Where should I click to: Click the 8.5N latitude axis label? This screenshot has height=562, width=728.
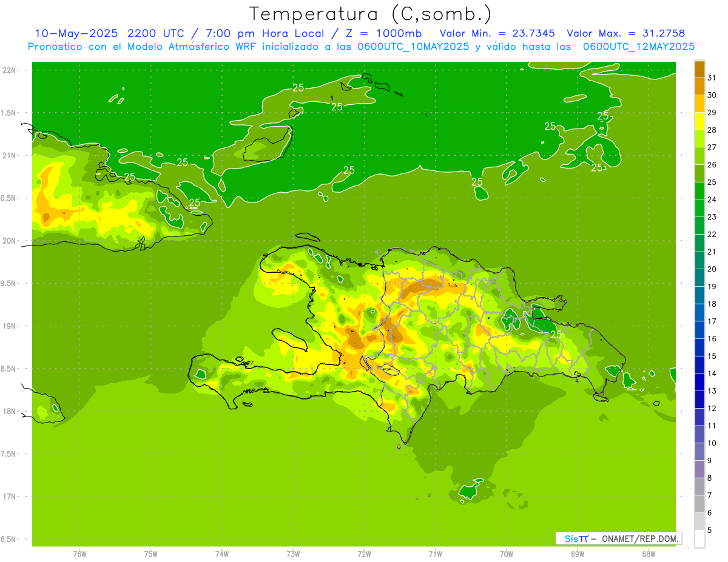point(8,369)
